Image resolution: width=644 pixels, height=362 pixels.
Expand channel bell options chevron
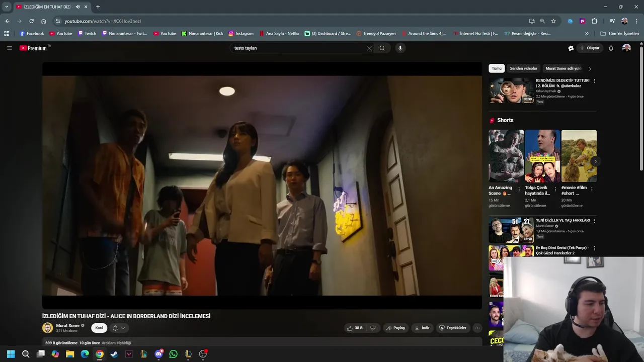123,328
